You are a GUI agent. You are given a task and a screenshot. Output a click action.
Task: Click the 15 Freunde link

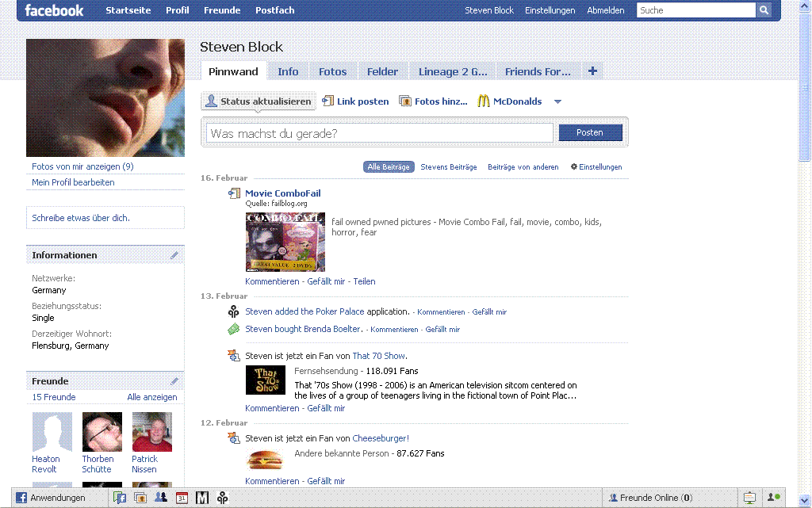tap(54, 397)
